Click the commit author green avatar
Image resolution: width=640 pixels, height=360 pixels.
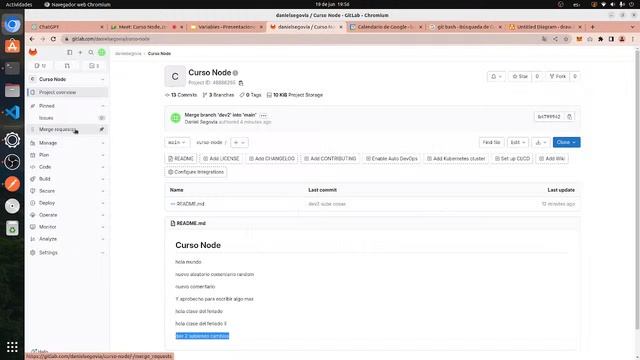click(x=176, y=118)
